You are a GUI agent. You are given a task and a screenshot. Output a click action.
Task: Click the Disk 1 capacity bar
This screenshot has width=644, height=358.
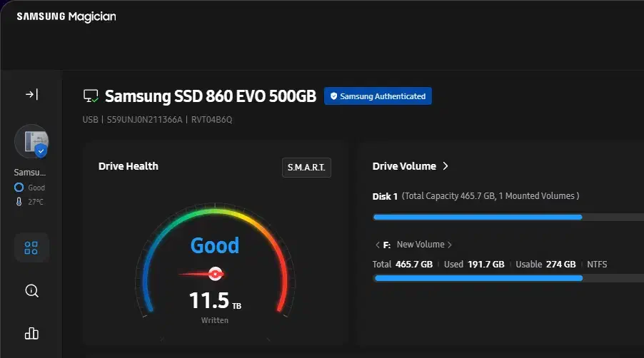pos(508,217)
